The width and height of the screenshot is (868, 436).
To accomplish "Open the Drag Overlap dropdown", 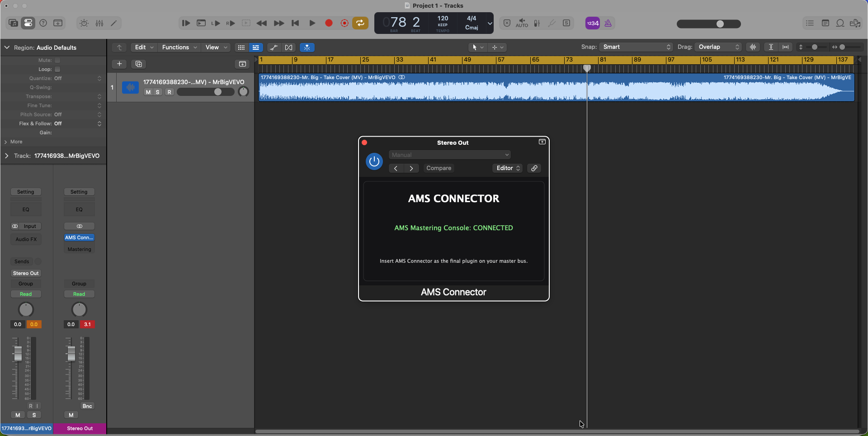I will [718, 47].
